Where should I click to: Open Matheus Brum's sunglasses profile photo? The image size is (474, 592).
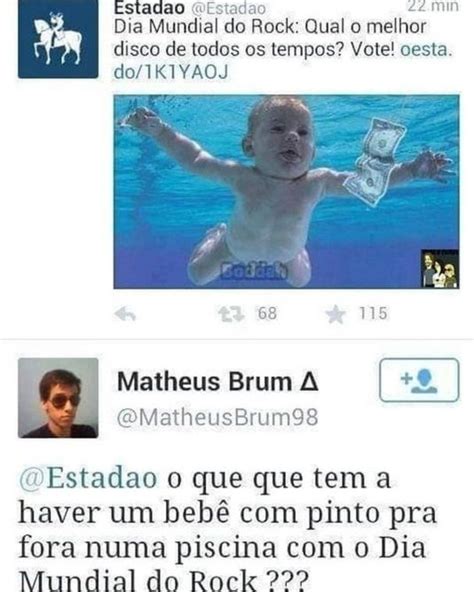(x=58, y=398)
